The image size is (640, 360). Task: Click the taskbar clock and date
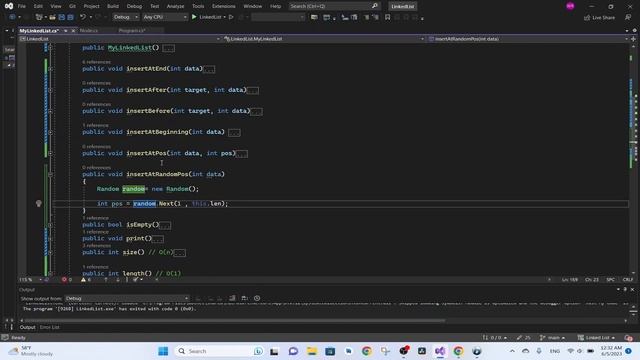(x=611, y=351)
